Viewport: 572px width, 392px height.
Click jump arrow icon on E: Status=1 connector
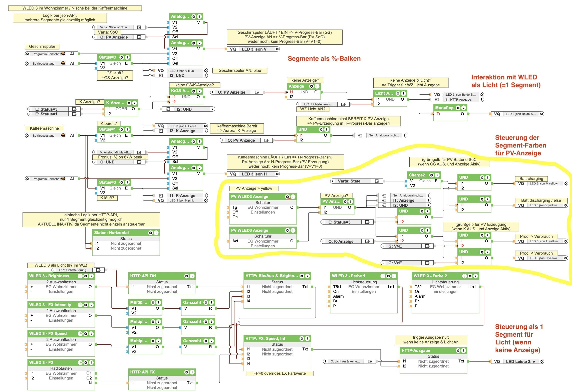coord(74,114)
